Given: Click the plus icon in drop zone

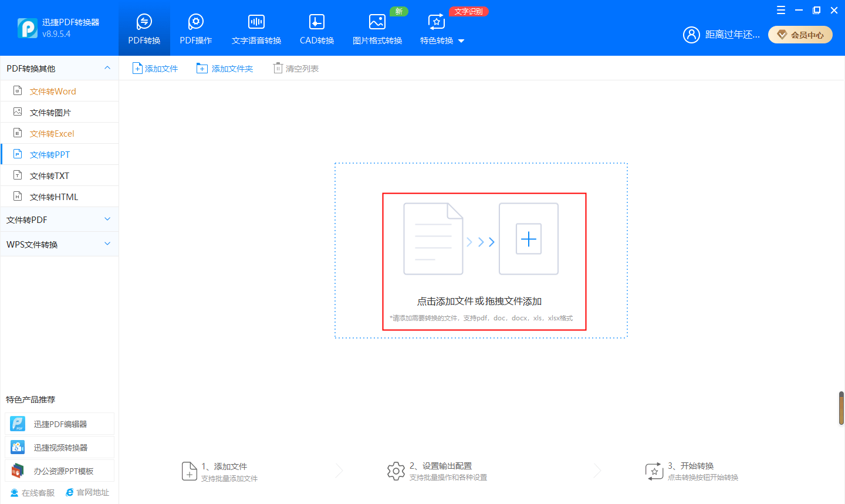Looking at the screenshot, I should coord(528,239).
